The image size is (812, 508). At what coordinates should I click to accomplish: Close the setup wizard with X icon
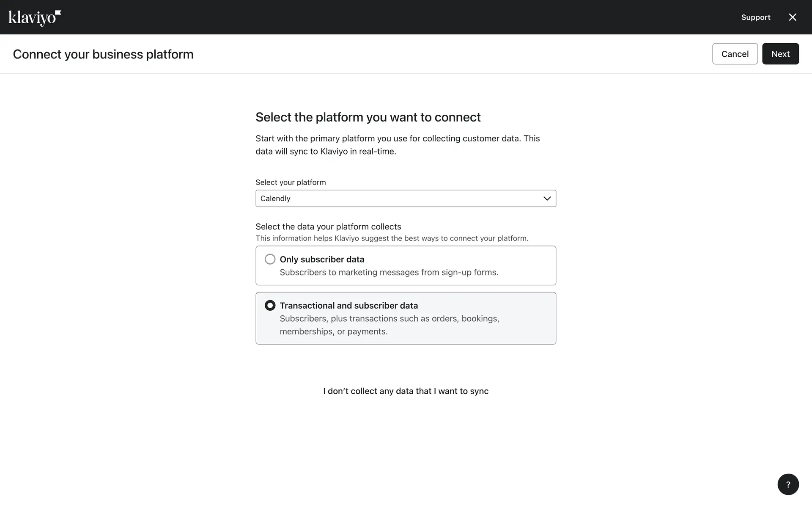tap(792, 17)
